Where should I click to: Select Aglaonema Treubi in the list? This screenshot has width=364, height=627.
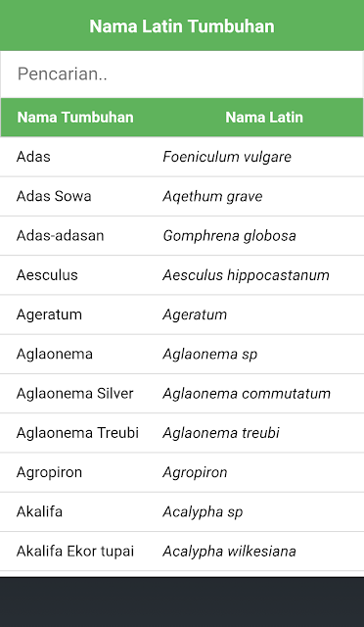pyautogui.click(x=182, y=433)
